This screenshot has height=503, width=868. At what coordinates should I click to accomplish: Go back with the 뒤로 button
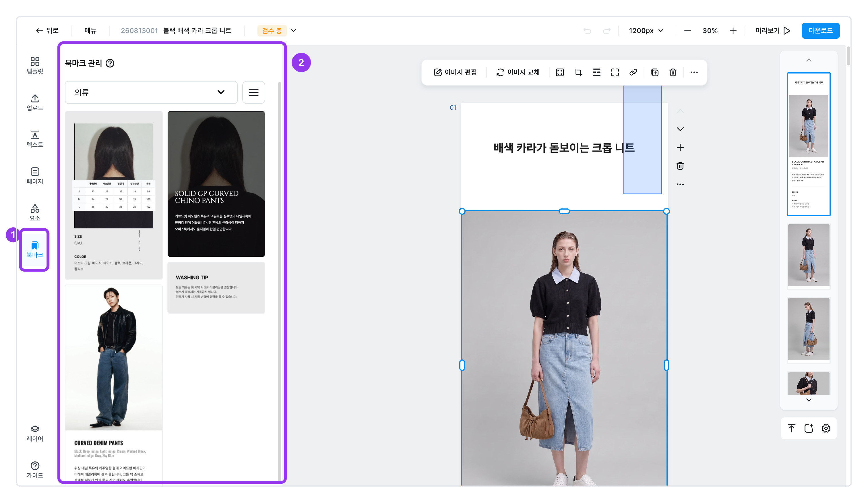[x=47, y=31]
